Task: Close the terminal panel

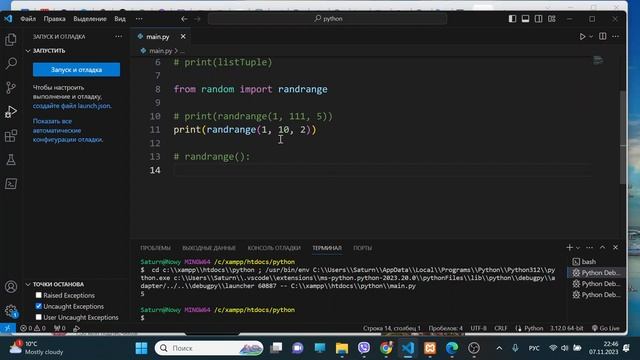Action: 616,247
